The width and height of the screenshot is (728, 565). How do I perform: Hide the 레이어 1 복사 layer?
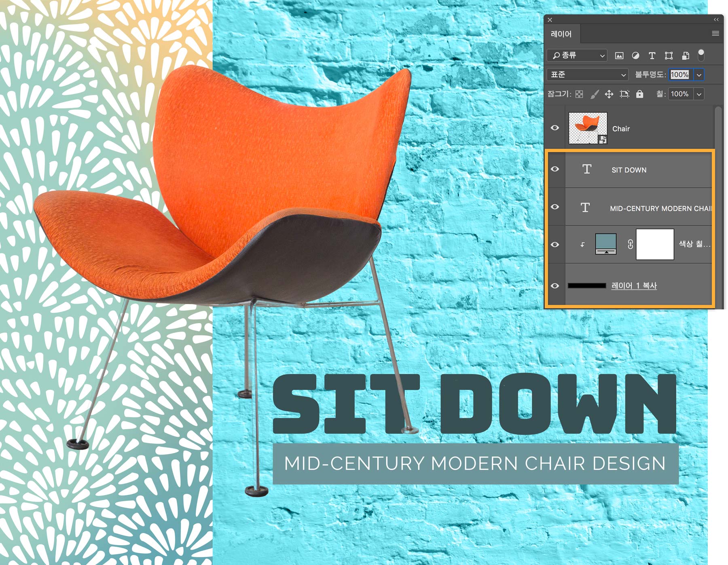pyautogui.click(x=555, y=286)
